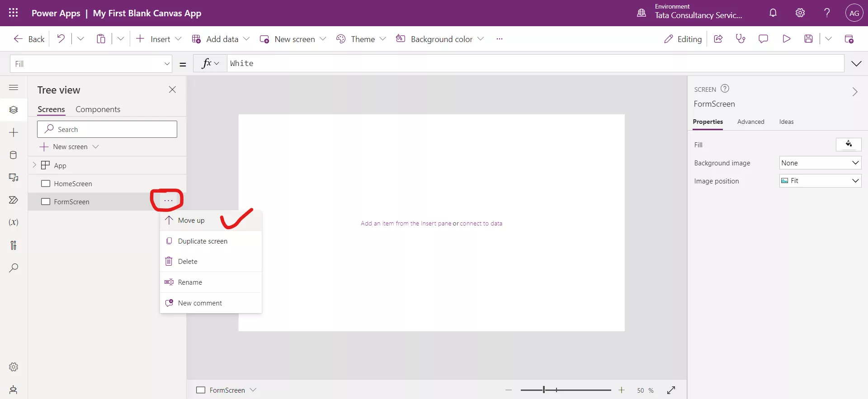The image size is (868, 399).
Task: Open the FormScreen ellipsis options
Action: pos(168,201)
